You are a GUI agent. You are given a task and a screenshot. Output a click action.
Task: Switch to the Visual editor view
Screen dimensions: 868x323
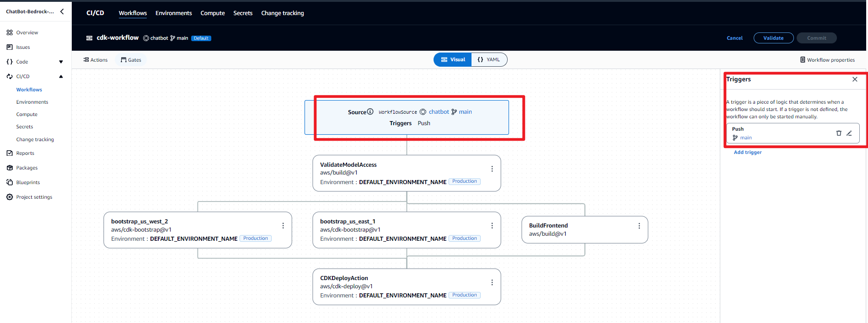tap(453, 60)
